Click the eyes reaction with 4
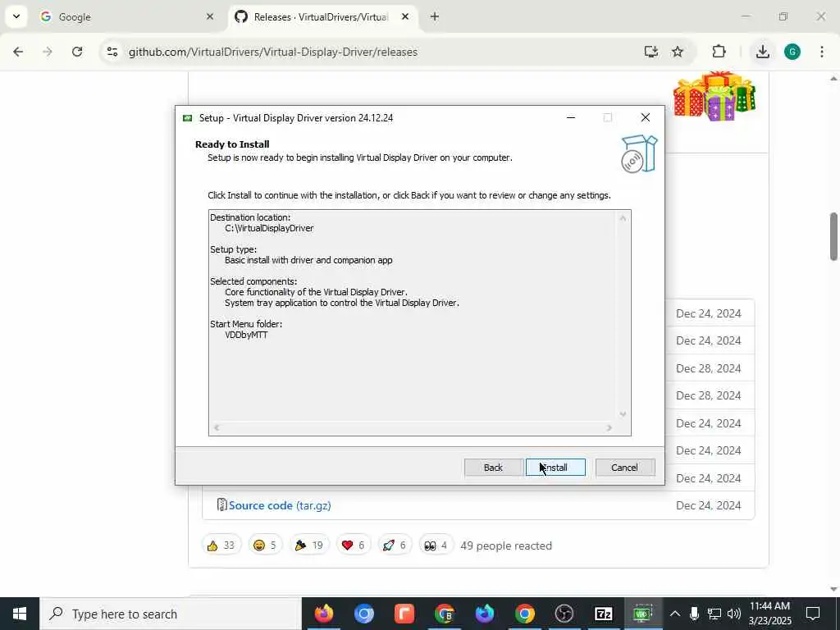The width and height of the screenshot is (840, 630). tap(436, 546)
